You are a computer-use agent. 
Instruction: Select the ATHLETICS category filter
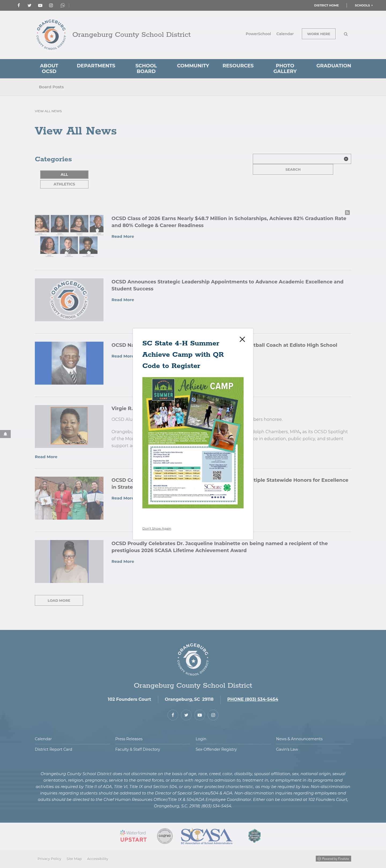(x=64, y=184)
